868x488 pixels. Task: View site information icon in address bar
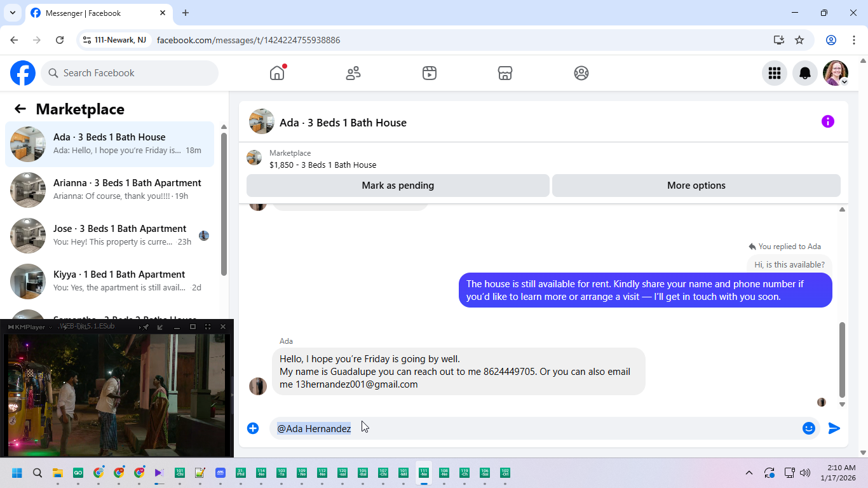87,40
